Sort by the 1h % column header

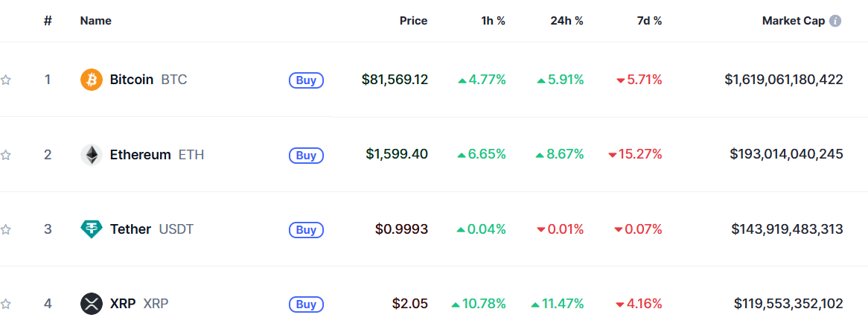[x=493, y=21]
